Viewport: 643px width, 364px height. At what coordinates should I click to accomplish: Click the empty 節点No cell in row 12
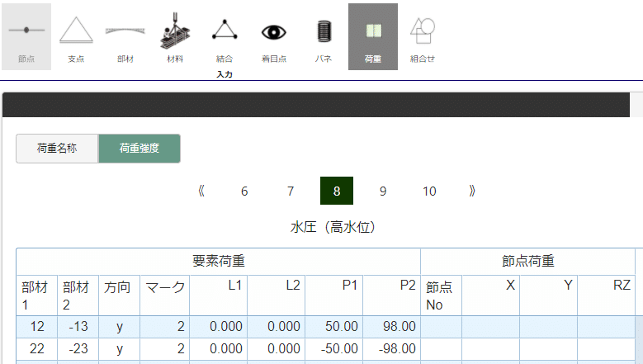tap(442, 327)
